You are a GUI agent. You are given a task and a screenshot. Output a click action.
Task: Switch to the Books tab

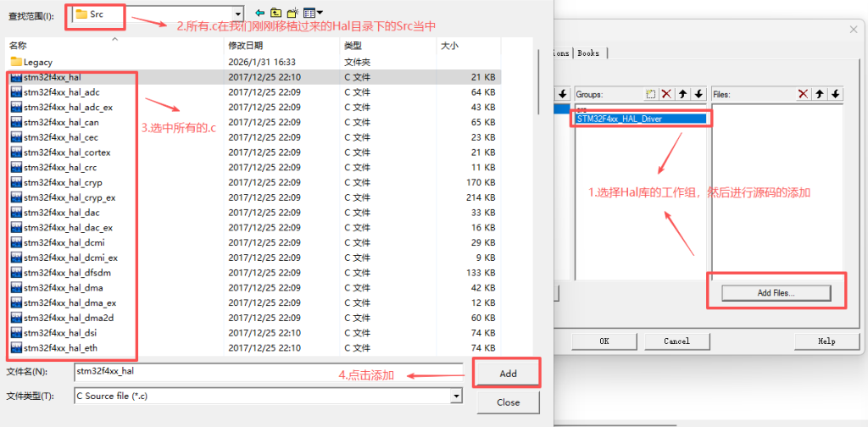tap(588, 53)
